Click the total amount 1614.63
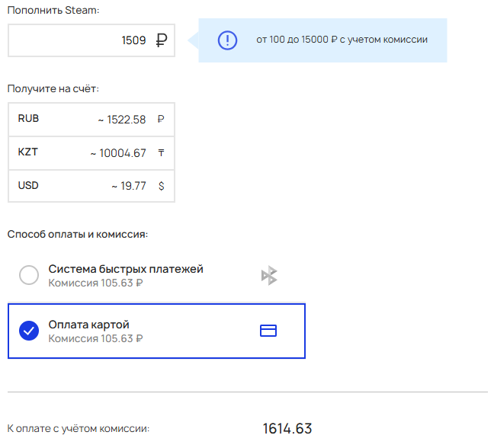 tap(287, 429)
